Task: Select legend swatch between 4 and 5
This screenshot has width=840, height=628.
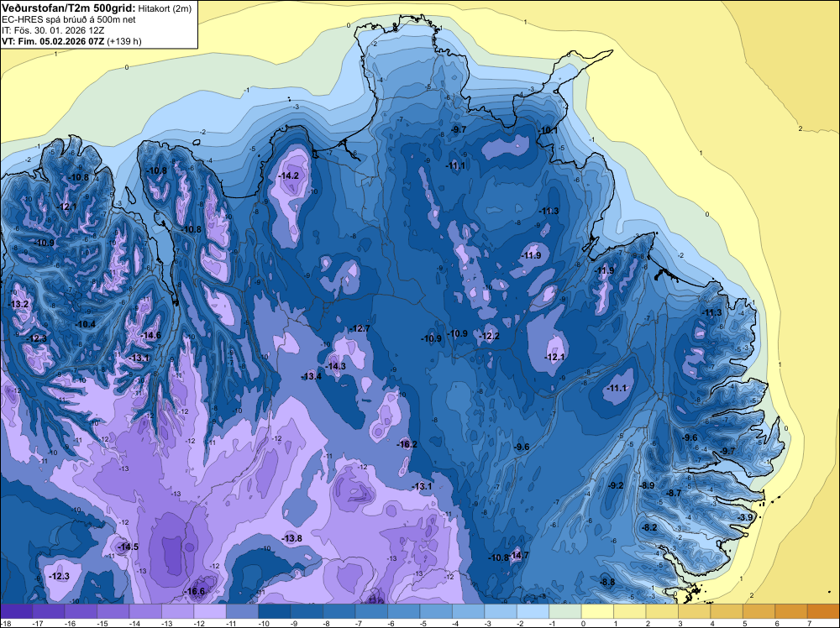Action: (x=727, y=611)
